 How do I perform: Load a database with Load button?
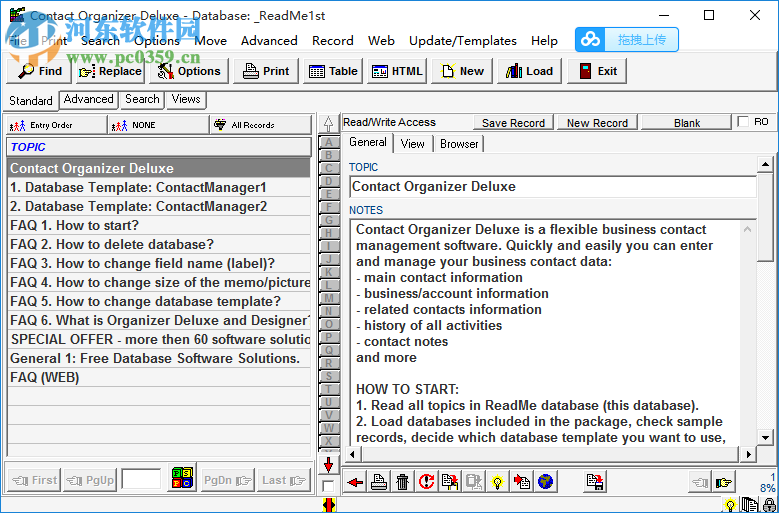[529, 71]
